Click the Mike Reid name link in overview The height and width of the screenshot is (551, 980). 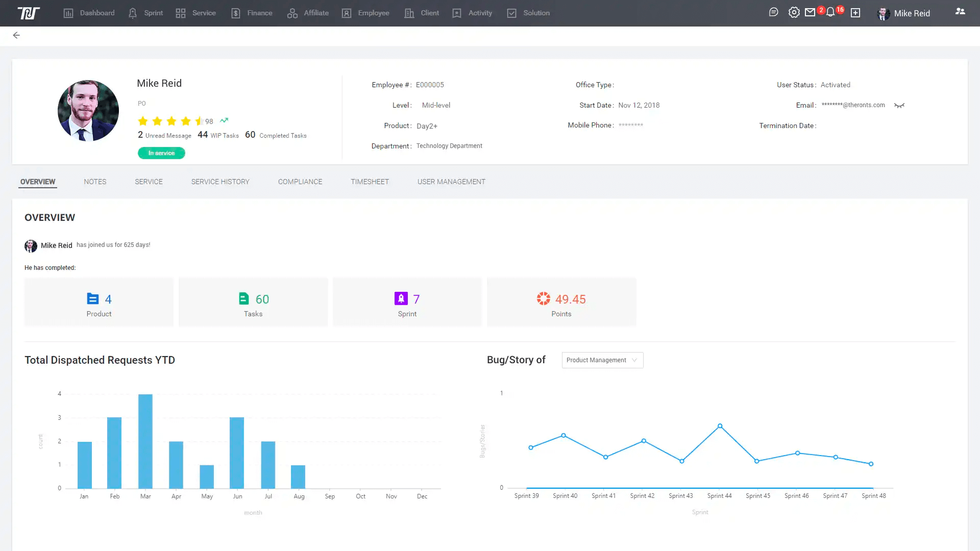(x=56, y=245)
